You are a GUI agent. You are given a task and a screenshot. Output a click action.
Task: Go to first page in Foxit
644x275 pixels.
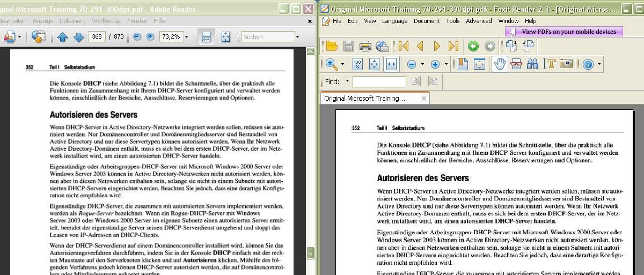pos(403,46)
